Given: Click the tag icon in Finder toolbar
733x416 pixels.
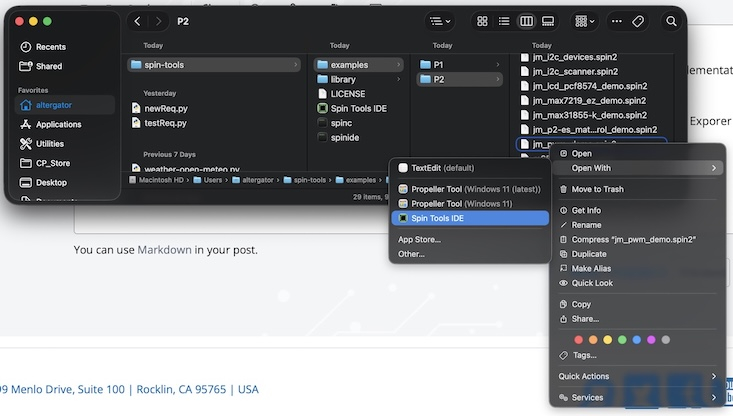Looking at the screenshot, I should [x=640, y=21].
